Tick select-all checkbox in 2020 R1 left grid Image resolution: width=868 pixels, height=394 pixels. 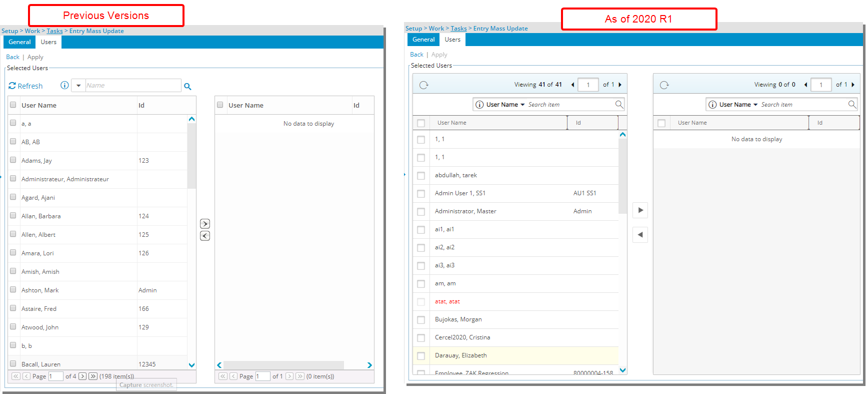tap(421, 123)
